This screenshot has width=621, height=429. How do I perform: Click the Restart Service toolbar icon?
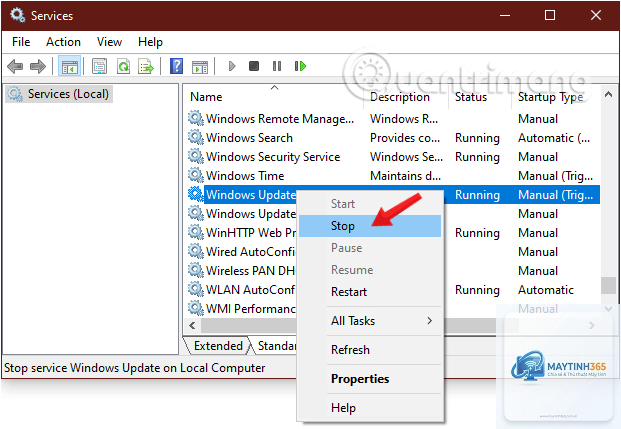pos(300,66)
